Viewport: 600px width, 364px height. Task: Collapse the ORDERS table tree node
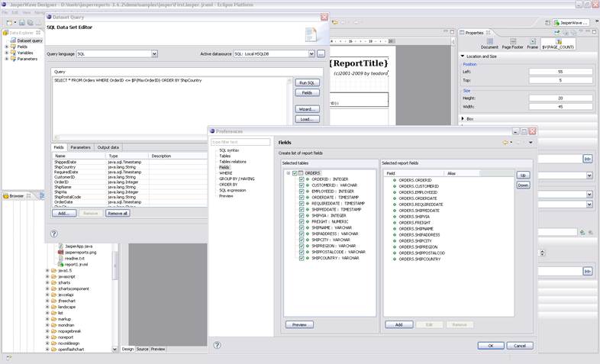pos(289,173)
